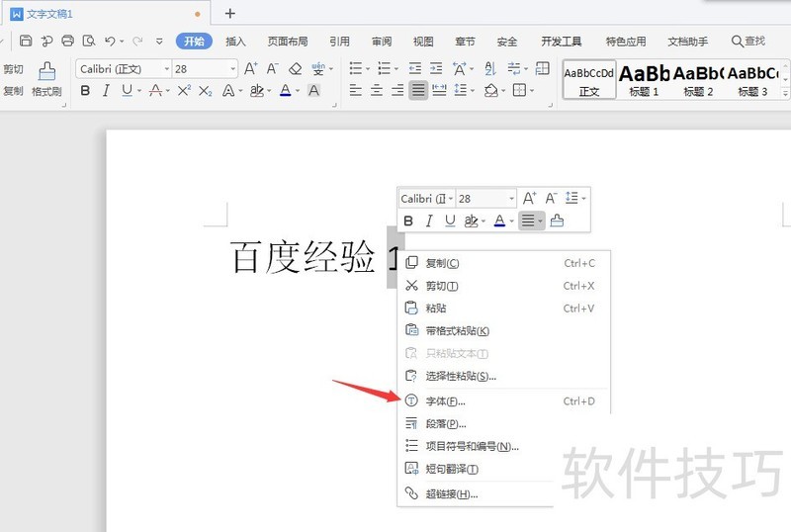Apply the 正文 style
This screenshot has width=791, height=532.
[589, 80]
